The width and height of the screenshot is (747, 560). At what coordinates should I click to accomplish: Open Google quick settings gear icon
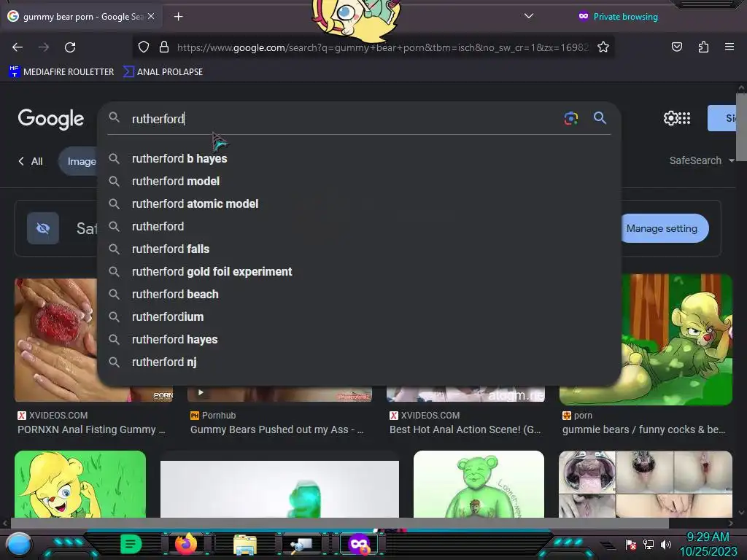tap(670, 118)
